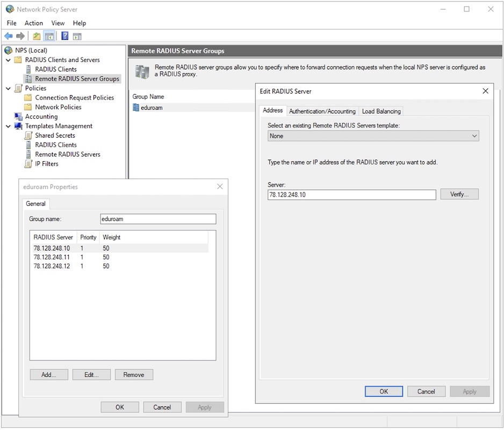Open the File menu

(12, 23)
